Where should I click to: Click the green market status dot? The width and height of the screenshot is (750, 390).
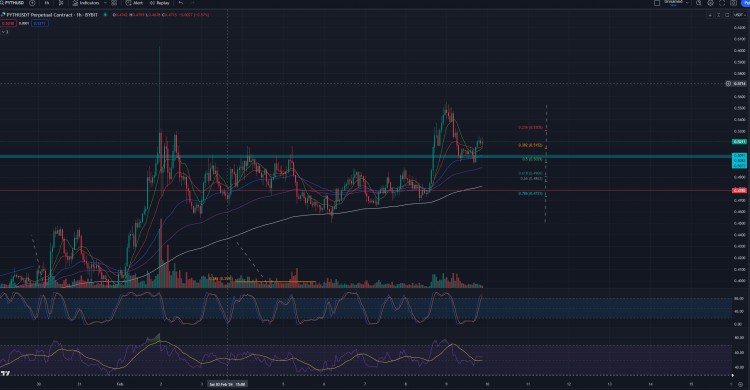click(105, 15)
